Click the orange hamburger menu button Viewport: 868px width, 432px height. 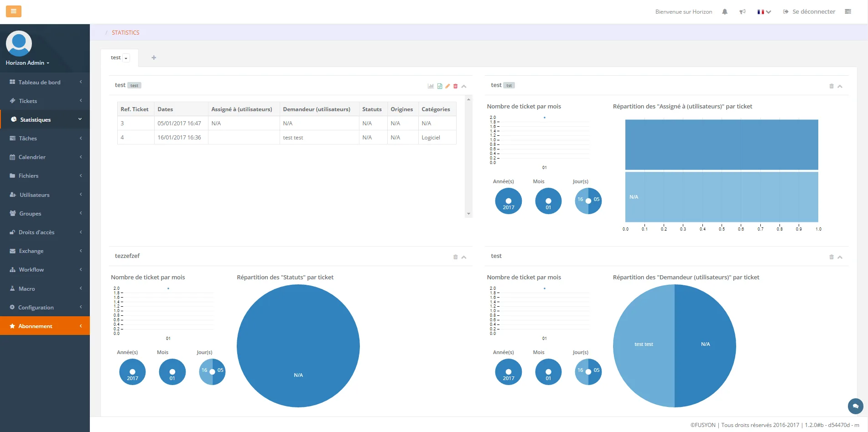coord(13,11)
